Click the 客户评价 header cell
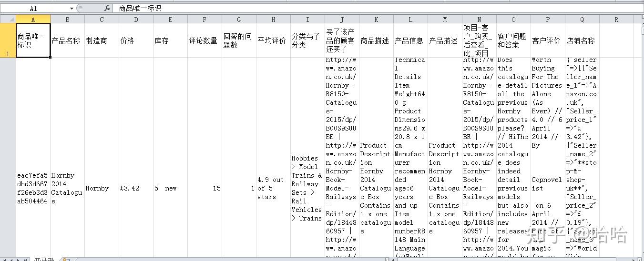The image size is (644, 261). [x=548, y=40]
